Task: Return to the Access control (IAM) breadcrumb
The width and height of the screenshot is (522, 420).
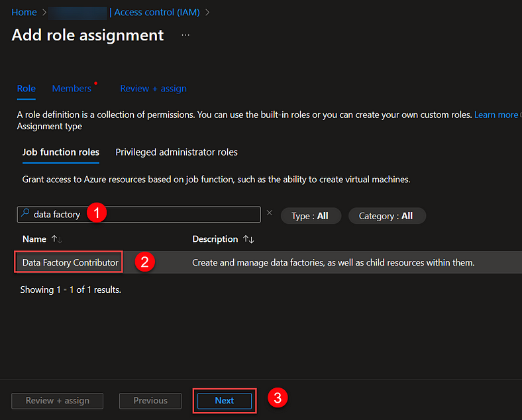Action: 158,13
